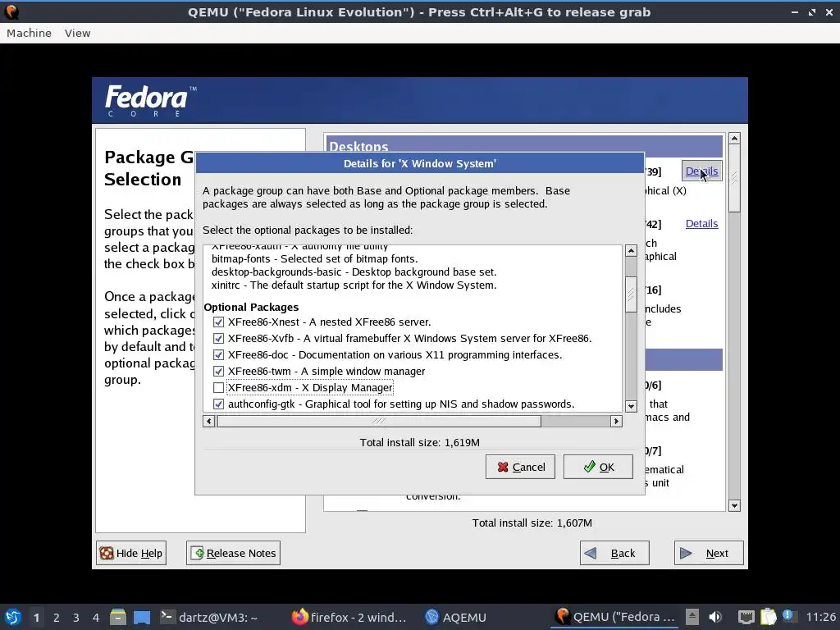
Task: Switch to workspace 1
Action: point(36,618)
